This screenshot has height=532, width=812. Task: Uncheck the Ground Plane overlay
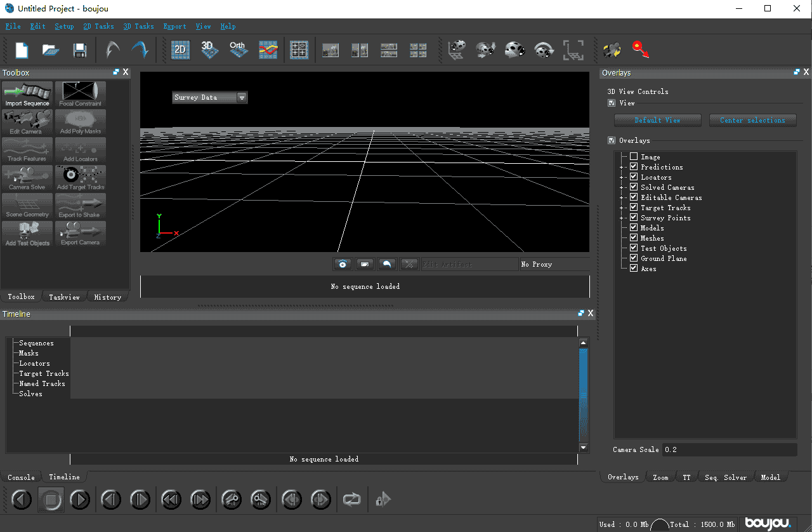[x=633, y=258]
